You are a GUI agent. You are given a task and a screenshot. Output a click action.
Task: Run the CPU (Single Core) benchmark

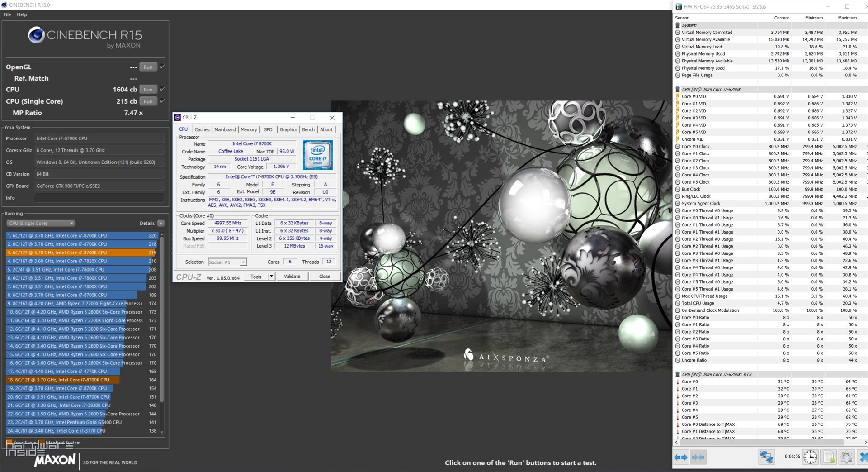pos(148,101)
